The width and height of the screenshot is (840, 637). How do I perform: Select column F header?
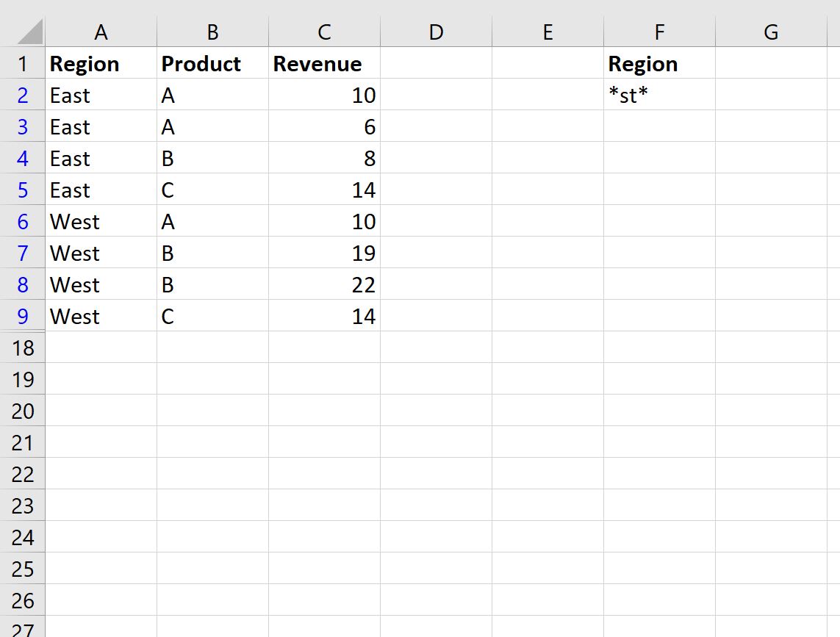(x=659, y=32)
